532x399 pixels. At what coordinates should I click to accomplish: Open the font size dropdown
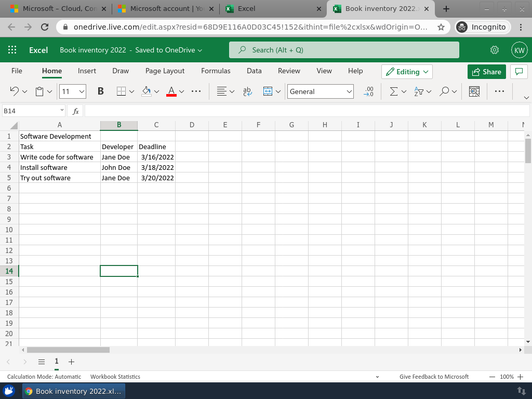82,91
